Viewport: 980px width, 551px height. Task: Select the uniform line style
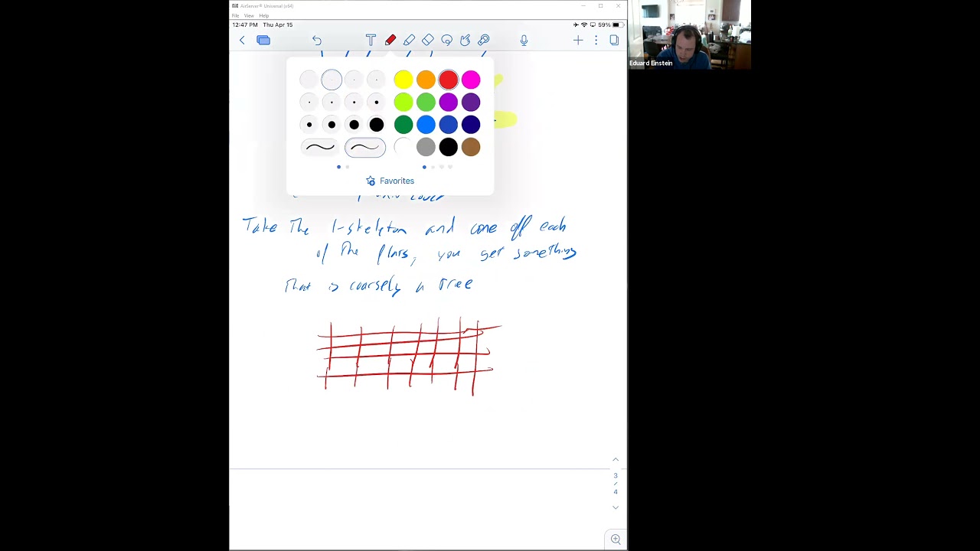(319, 147)
